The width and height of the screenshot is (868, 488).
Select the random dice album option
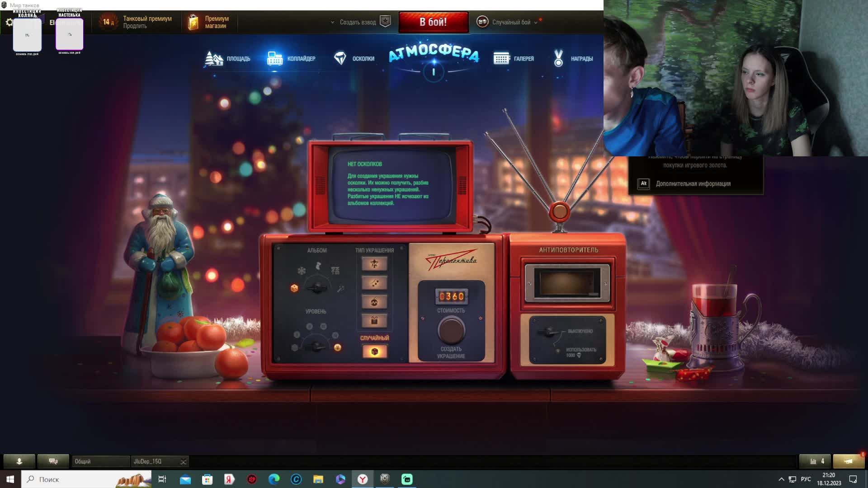[x=294, y=288]
